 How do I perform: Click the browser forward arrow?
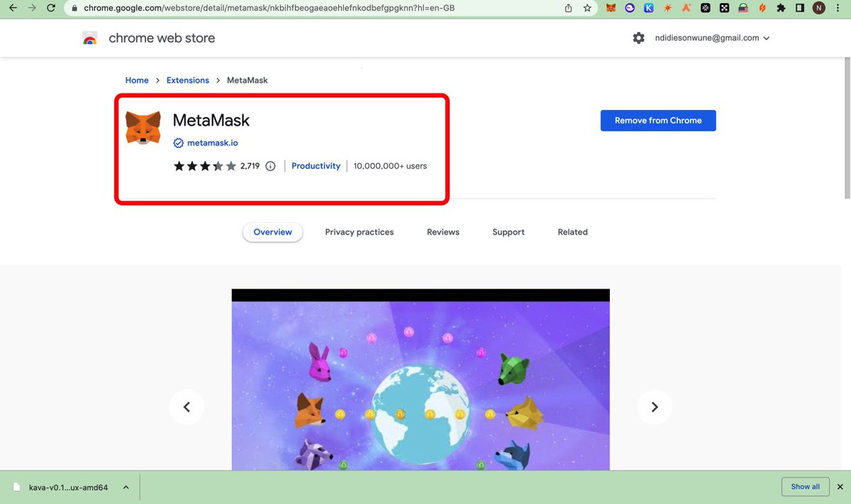coord(31,9)
